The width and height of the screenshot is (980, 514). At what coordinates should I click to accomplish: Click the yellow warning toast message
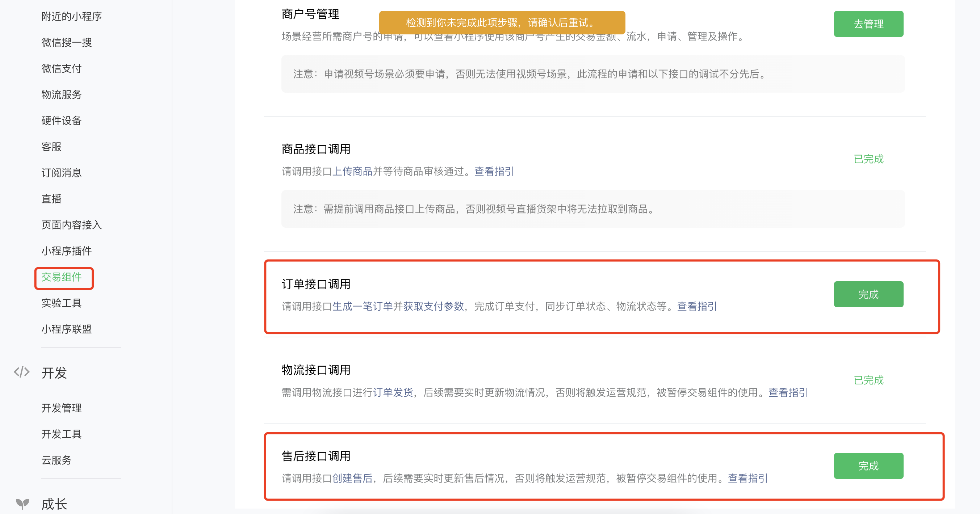(x=502, y=22)
